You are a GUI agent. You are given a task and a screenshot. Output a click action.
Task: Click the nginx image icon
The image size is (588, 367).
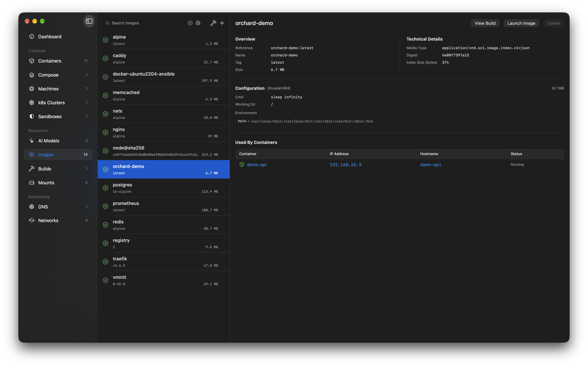[x=106, y=132]
